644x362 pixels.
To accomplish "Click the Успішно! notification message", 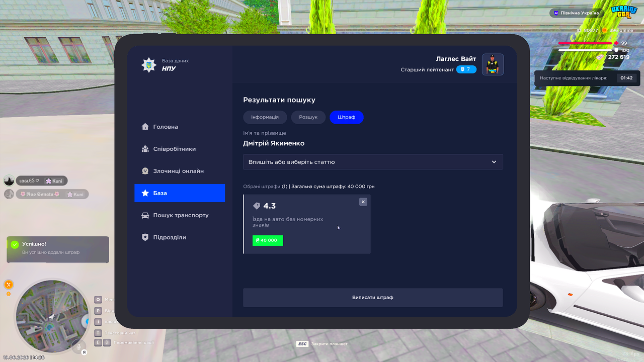I will coord(58,249).
